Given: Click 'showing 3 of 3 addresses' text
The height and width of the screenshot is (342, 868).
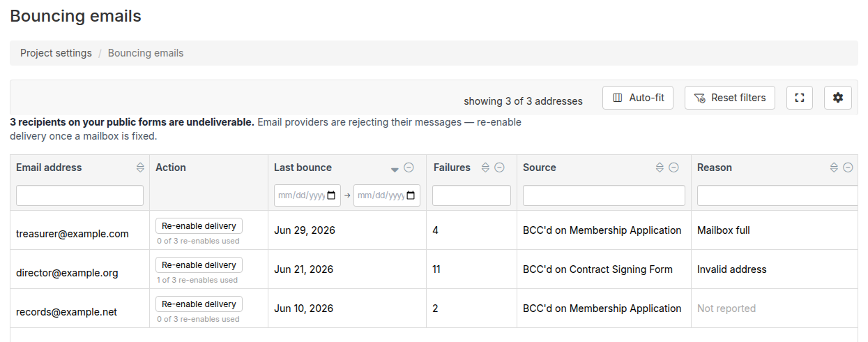Looking at the screenshot, I should (x=523, y=101).
